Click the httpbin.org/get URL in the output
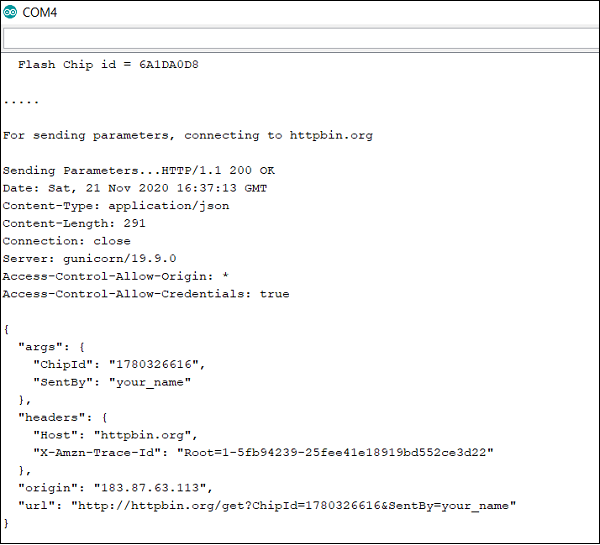Screen dimensions: 600x545 click(x=292, y=505)
